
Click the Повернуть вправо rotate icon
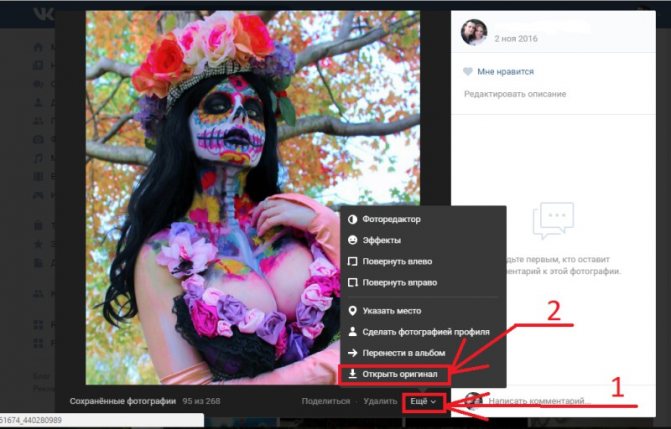coord(351,282)
